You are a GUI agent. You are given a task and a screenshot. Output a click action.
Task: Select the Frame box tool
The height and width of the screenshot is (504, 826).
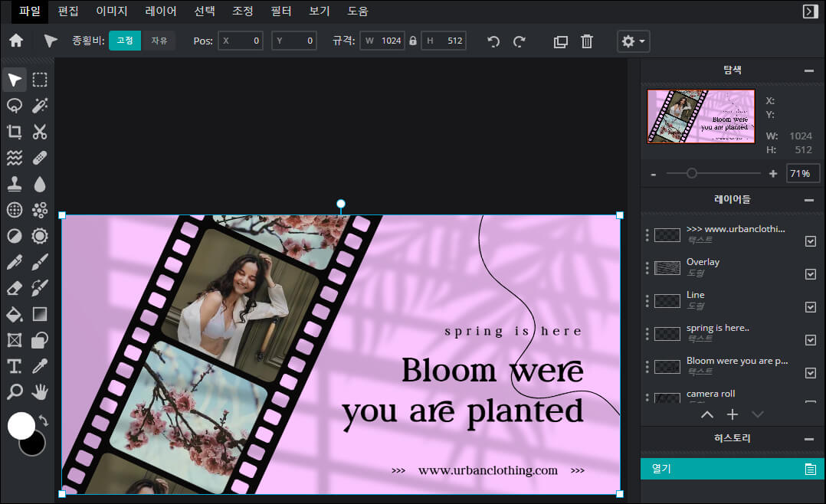click(15, 340)
